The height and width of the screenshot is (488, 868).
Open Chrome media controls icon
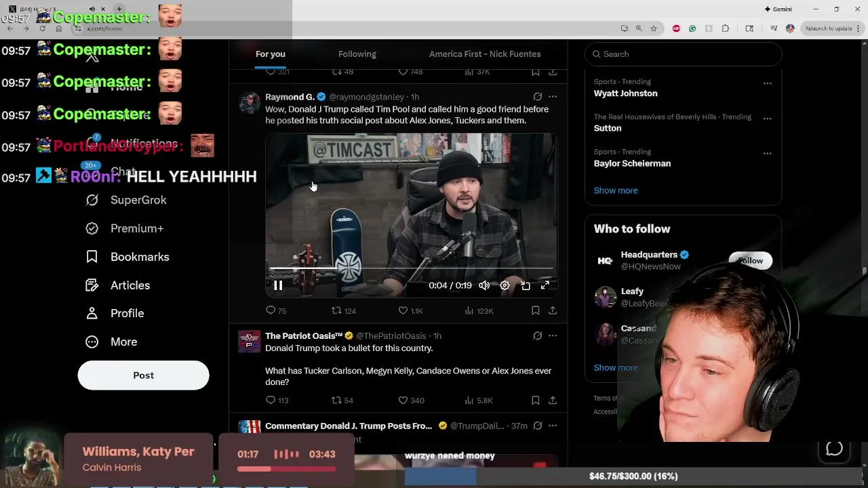(774, 28)
